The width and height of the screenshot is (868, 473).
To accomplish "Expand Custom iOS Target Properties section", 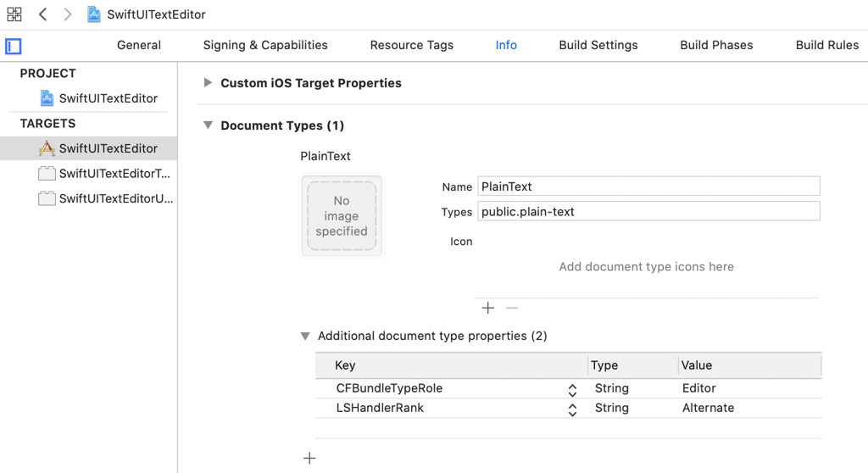I will tap(208, 83).
